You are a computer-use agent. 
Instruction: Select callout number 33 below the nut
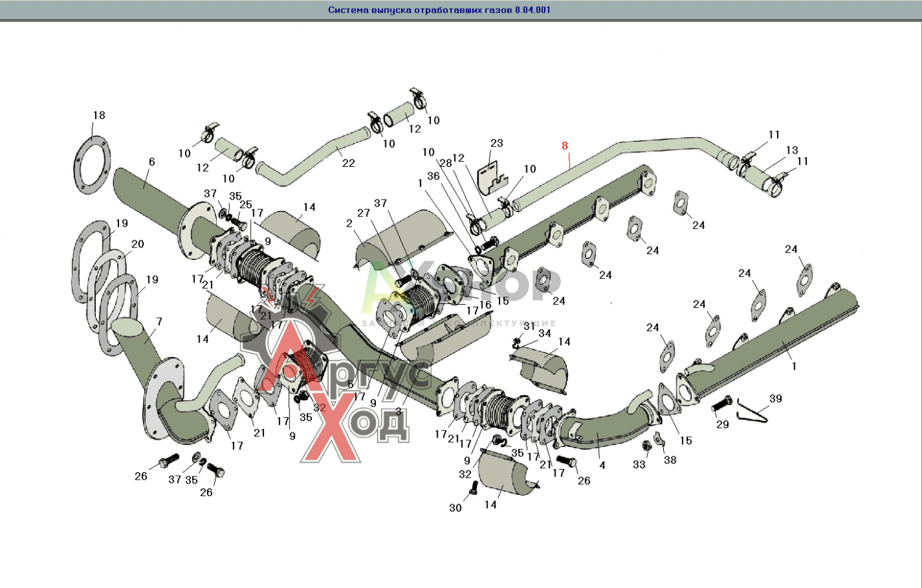point(639,464)
